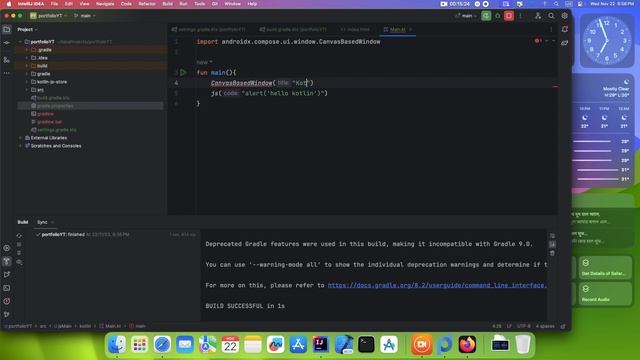This screenshot has height=360, width=640.
Task: Click the filter/eye icon in Build panel
Action: coord(19,262)
